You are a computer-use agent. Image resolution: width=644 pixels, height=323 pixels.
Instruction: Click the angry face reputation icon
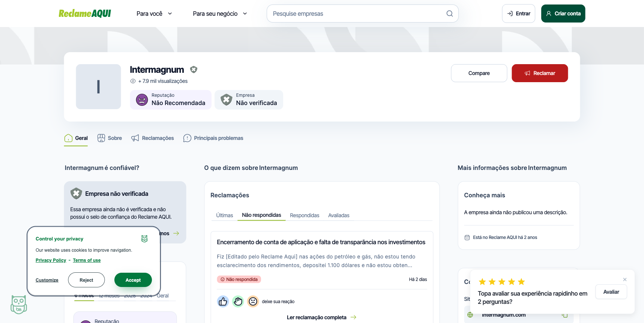(x=142, y=100)
